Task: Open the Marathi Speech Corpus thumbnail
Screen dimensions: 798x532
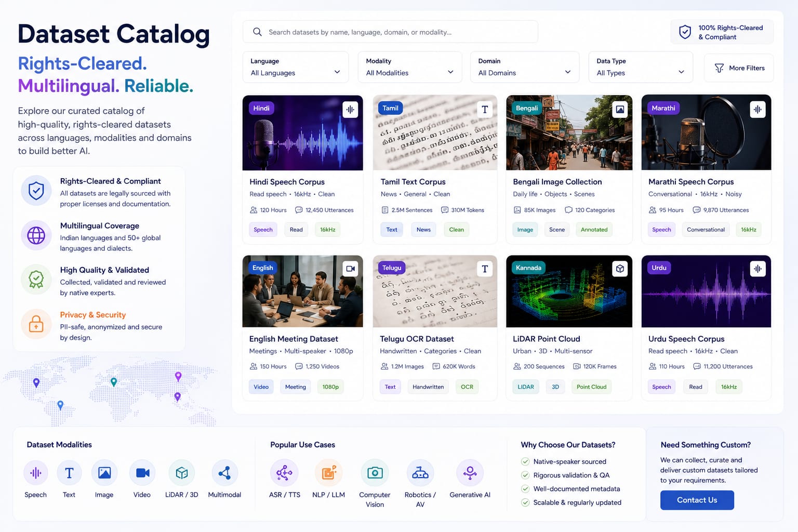Action: [706, 132]
